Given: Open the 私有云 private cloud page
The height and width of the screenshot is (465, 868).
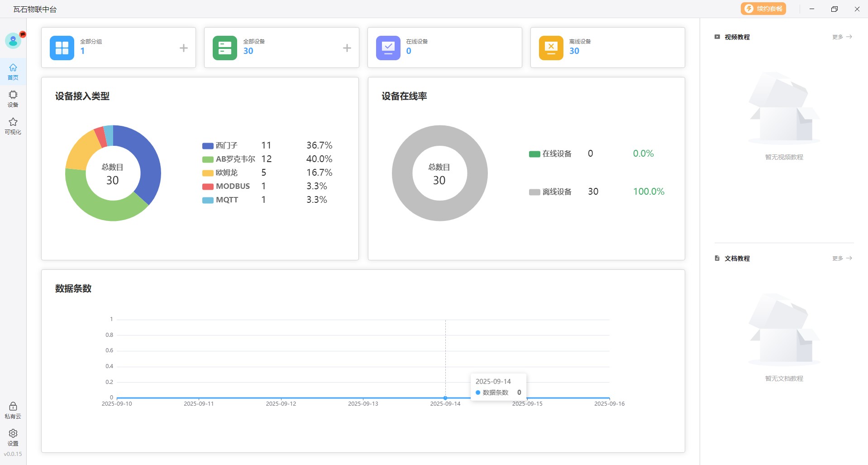Looking at the screenshot, I should point(13,410).
